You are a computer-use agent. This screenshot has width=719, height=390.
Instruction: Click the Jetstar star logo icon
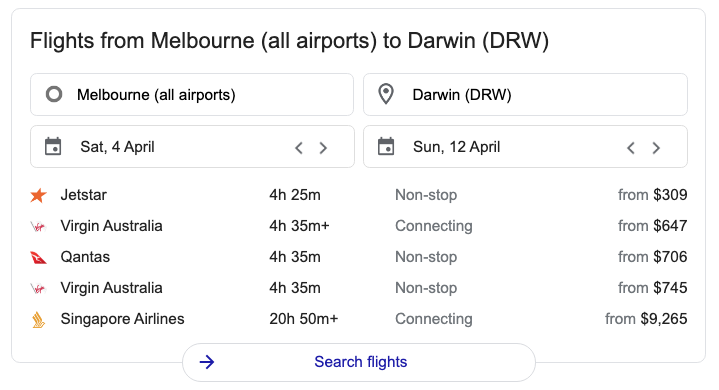click(x=39, y=195)
